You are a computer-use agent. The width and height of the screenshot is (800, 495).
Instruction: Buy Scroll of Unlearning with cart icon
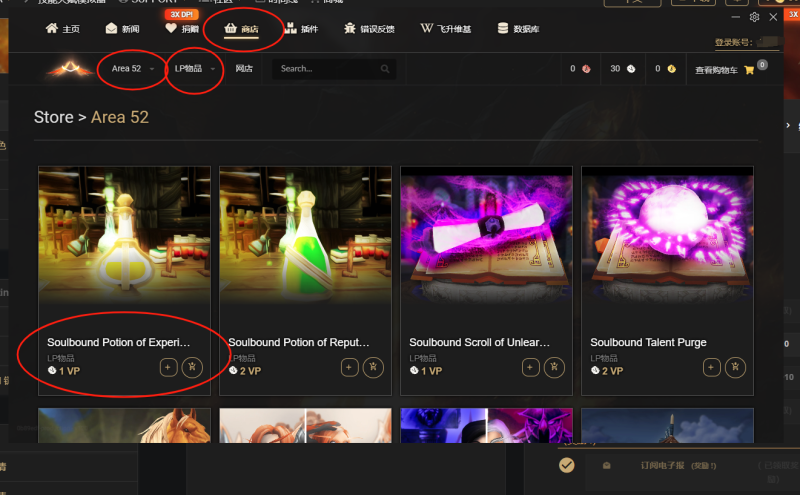554,367
